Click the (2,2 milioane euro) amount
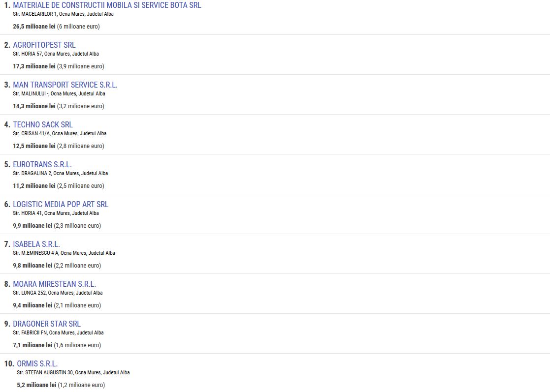 [x=77, y=266]
